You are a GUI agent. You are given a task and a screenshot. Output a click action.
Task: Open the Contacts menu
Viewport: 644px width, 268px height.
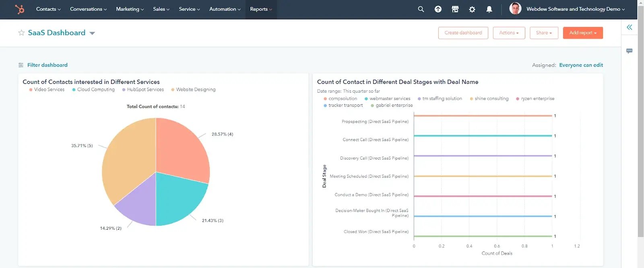pos(48,9)
